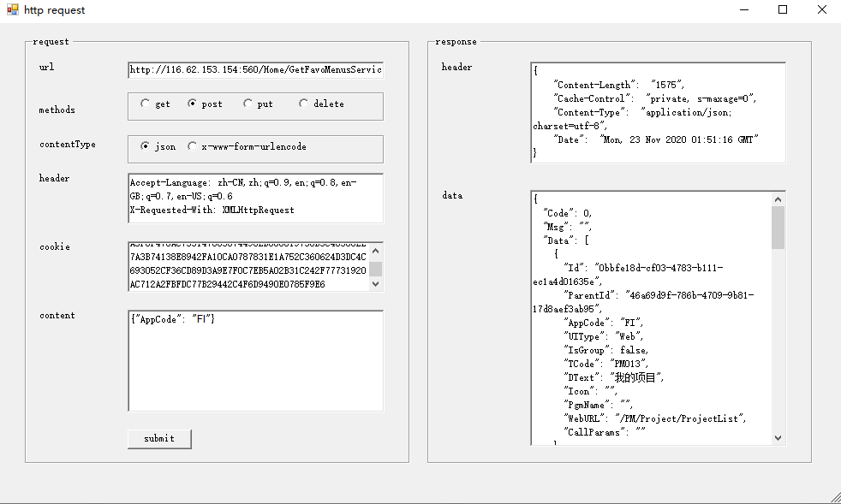Select the post method radio button
This screenshot has width=841, height=504.
coord(193,104)
